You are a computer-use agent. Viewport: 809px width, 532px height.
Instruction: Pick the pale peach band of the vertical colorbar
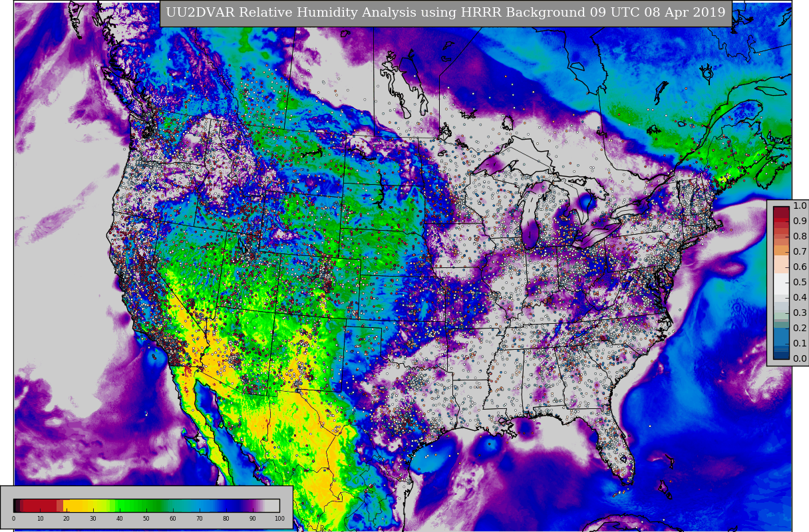pyautogui.click(x=781, y=264)
